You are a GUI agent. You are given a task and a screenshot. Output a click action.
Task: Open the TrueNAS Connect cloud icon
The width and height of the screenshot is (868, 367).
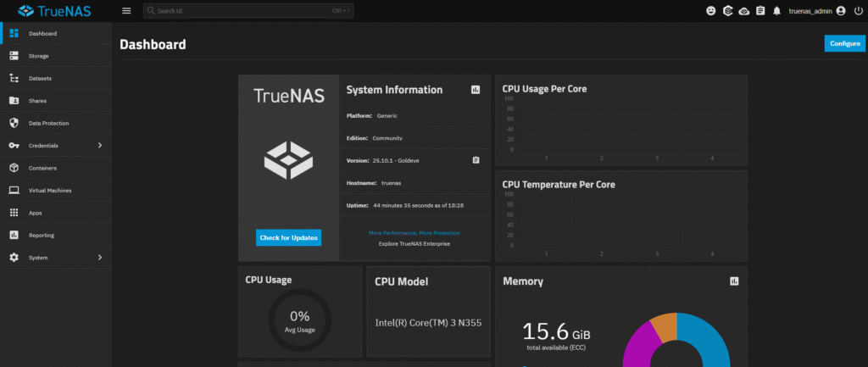[x=744, y=11]
